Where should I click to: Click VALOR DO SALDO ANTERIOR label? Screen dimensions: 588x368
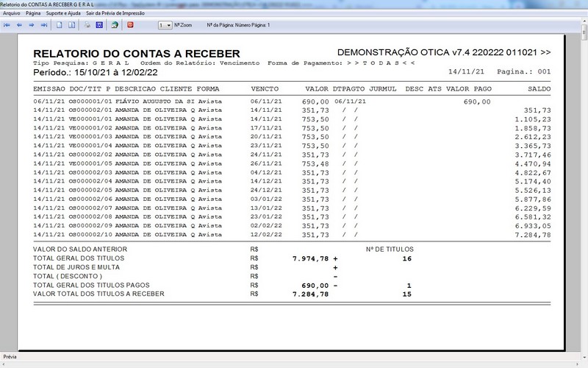(x=80, y=250)
